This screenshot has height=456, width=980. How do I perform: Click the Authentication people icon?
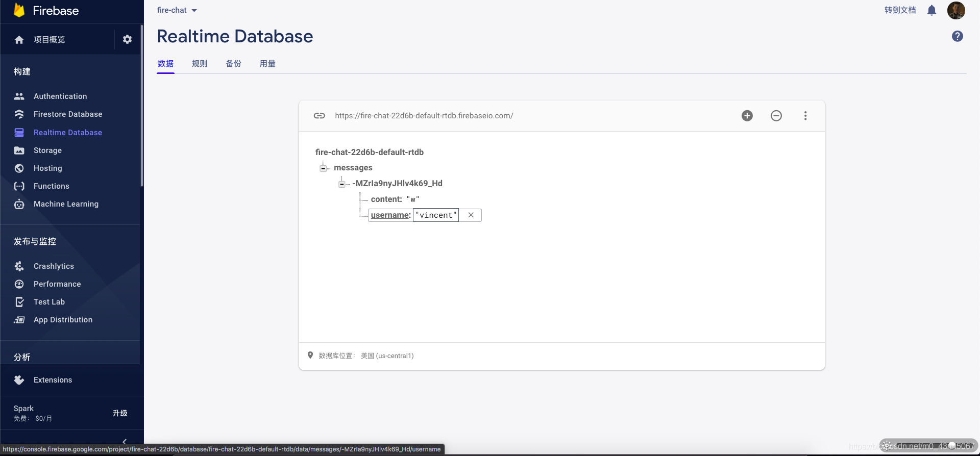click(x=19, y=96)
